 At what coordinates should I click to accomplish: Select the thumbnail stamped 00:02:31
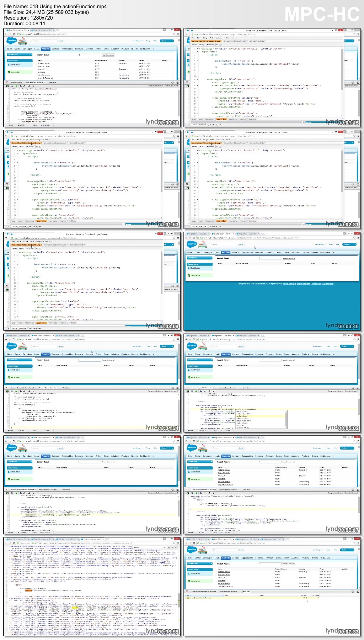tap(272, 179)
